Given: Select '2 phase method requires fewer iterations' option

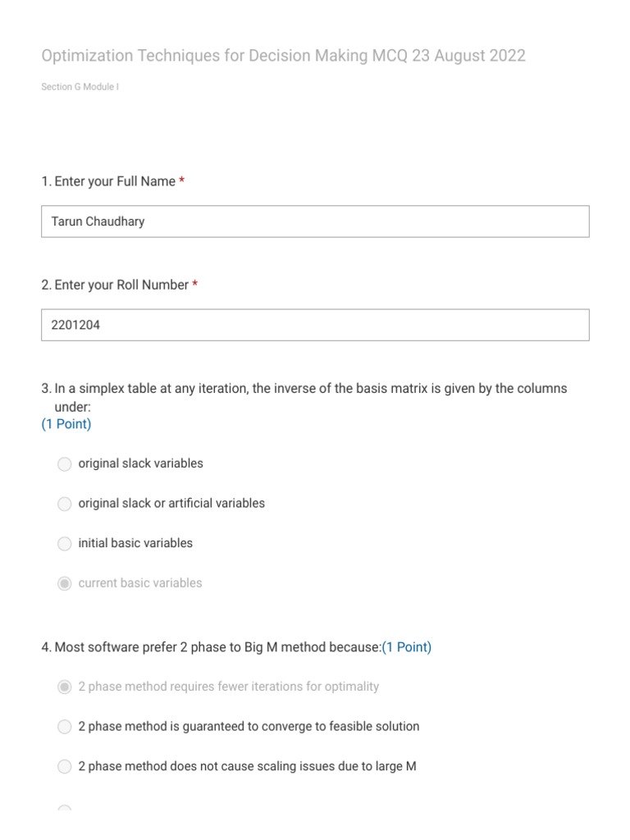Looking at the screenshot, I should (64, 687).
